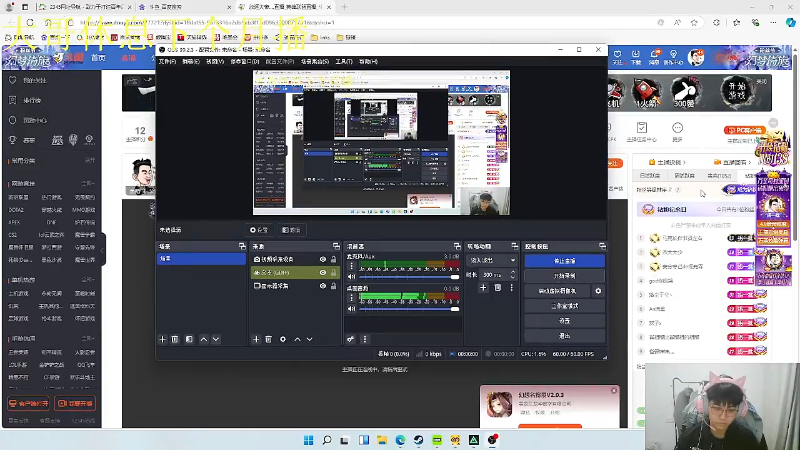Add a scene transition with plus icon
Screen dimensions: 800x450
483,288
